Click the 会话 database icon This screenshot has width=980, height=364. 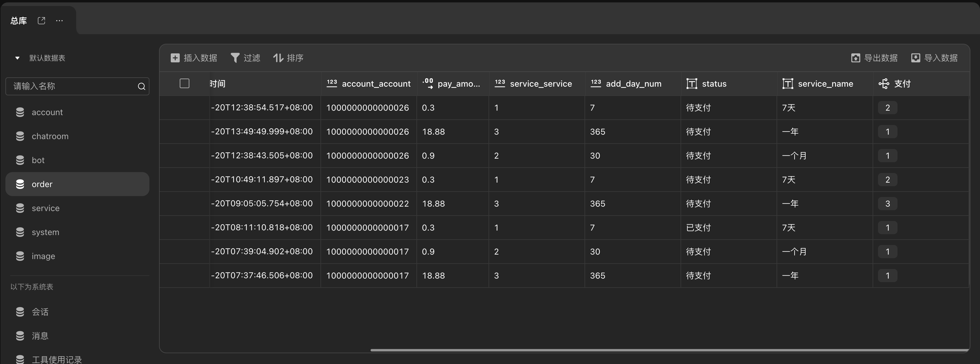click(x=20, y=312)
